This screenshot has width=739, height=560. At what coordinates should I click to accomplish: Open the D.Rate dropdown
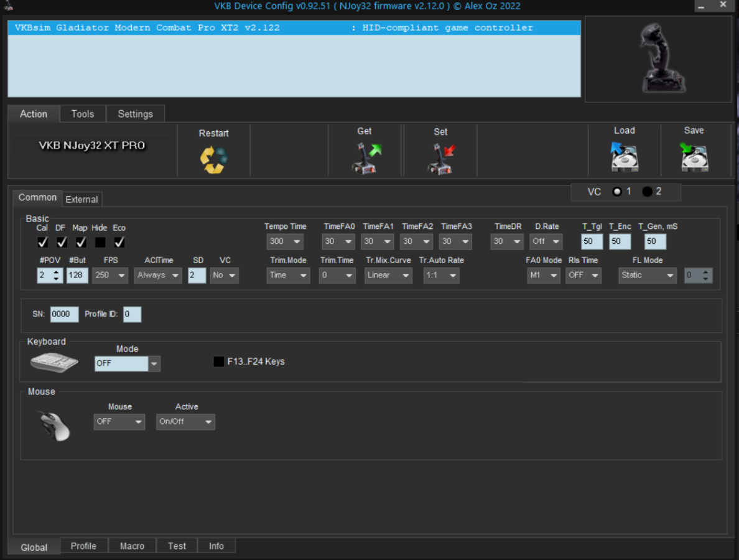(546, 241)
